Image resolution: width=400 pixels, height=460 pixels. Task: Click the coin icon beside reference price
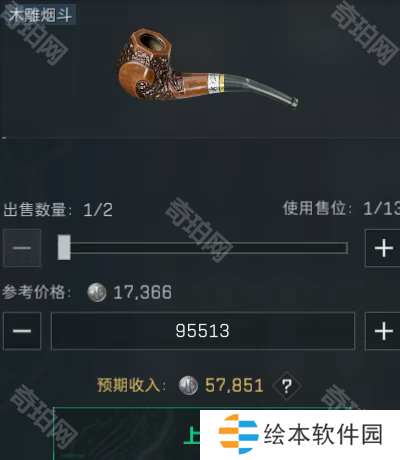pyautogui.click(x=97, y=293)
